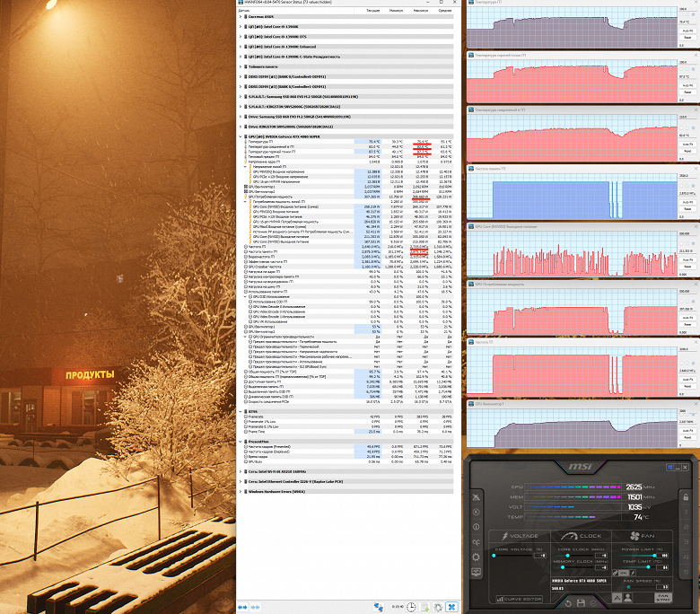Open MSI Kombustor via the K icon
Screen dimensions: 700x614
[476, 512]
